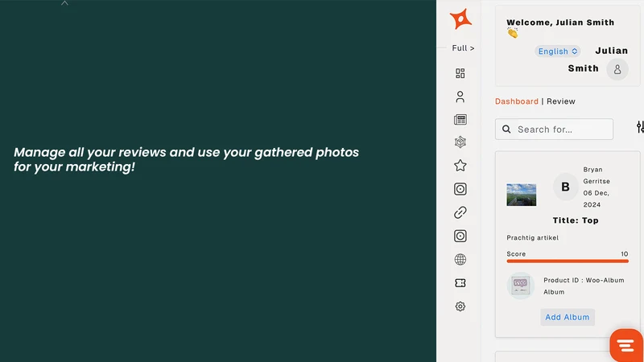
Task: Open the globe sidebar icon
Action: (460, 259)
